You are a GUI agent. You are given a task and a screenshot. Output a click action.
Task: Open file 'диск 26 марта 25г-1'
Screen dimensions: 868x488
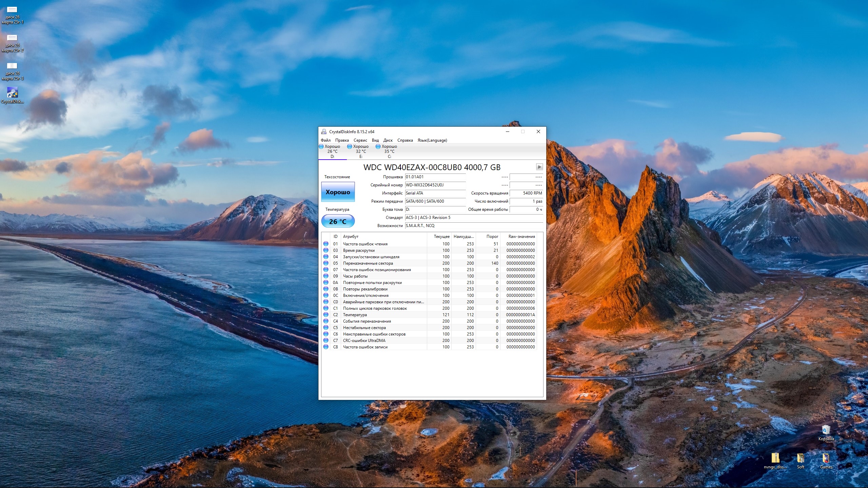pyautogui.click(x=12, y=10)
